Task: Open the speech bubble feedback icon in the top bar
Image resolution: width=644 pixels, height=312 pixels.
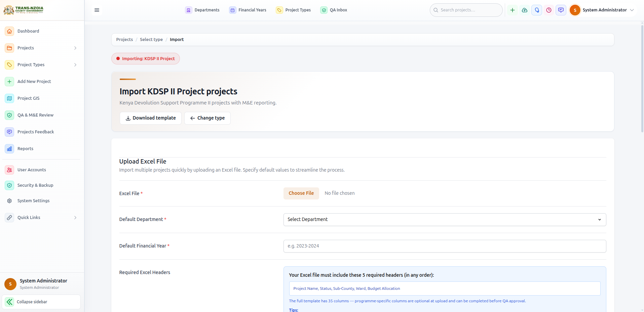Action: click(561, 10)
